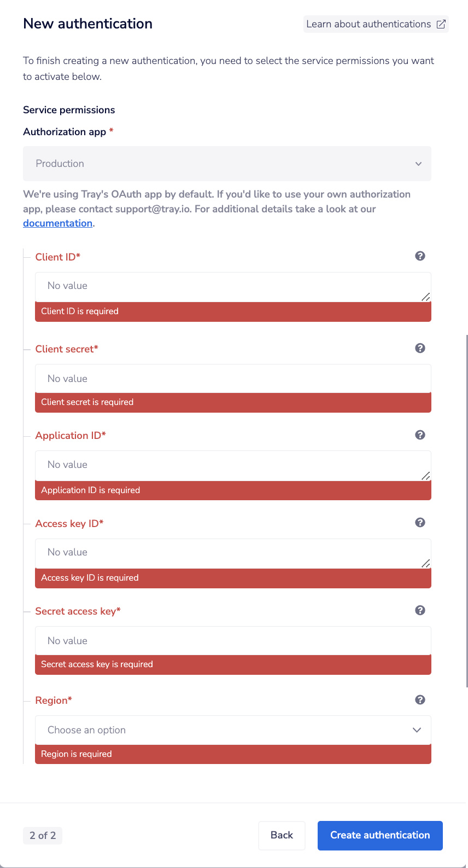Click the Client secret question mark icon
Viewport: 468px width, 868px height.
(420, 348)
